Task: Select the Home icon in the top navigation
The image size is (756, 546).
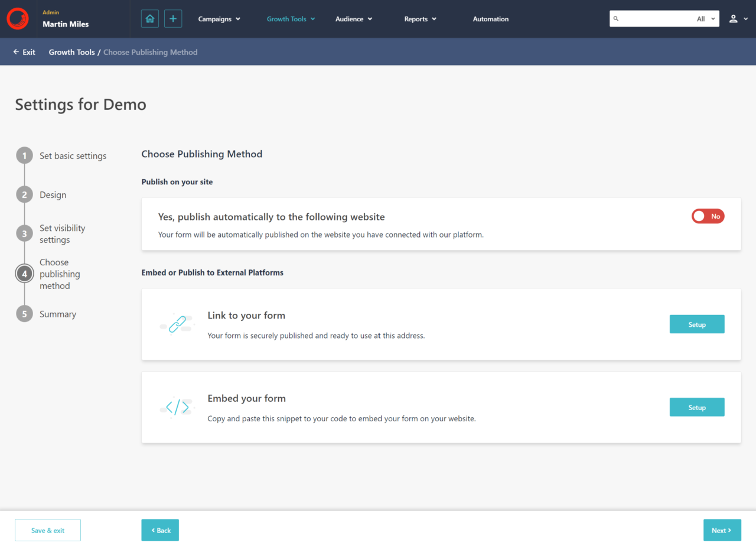Action: coord(149,18)
